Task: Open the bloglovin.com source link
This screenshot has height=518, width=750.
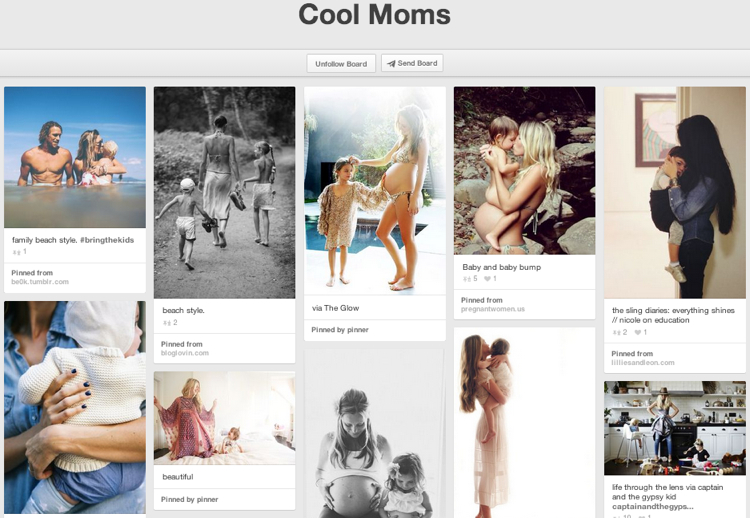Action: [185, 353]
